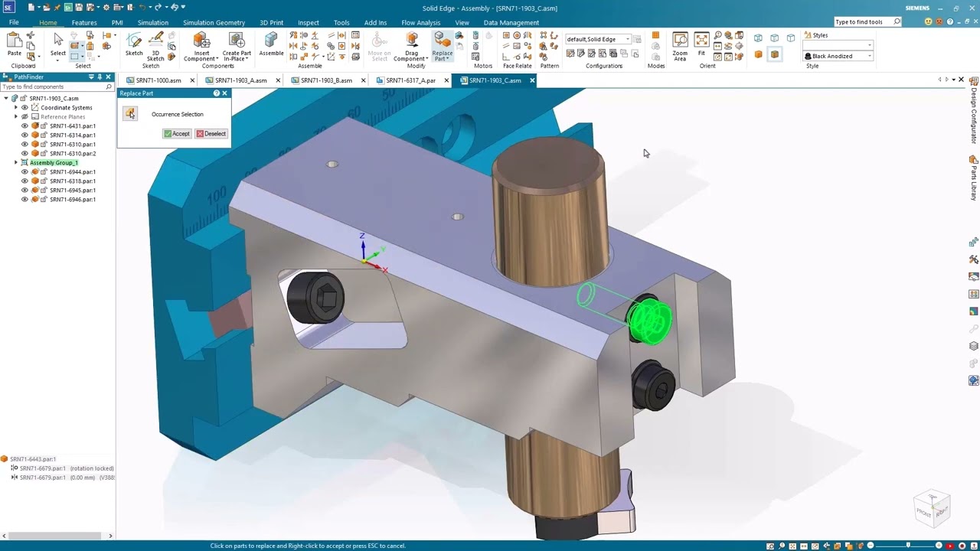This screenshot has height=551, width=980.
Task: Close the SRN71-1903_B.asm document tab
Action: (364, 80)
